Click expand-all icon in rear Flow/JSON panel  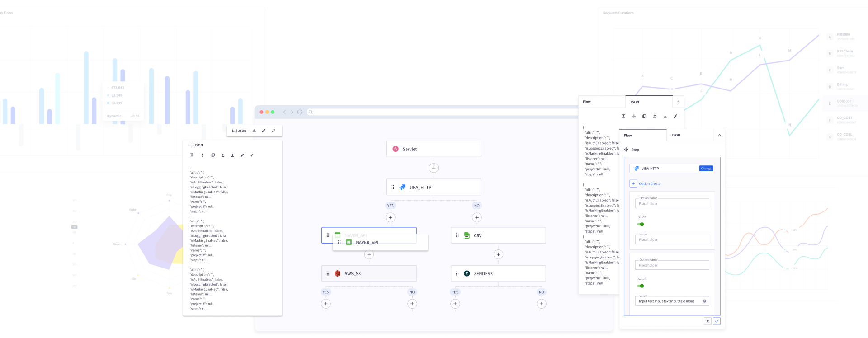[623, 116]
